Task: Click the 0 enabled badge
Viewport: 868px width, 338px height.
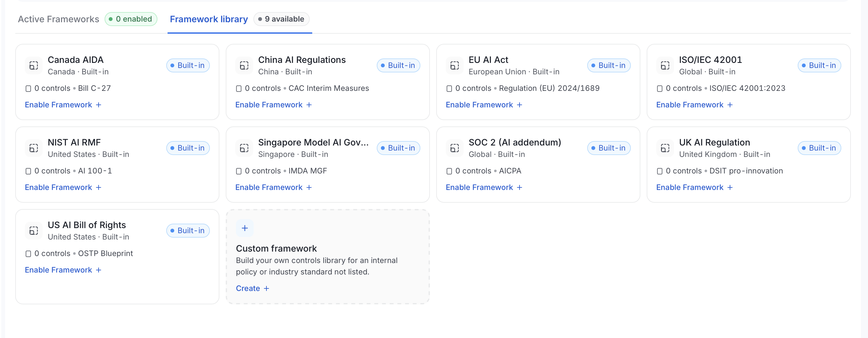Action: click(x=131, y=19)
